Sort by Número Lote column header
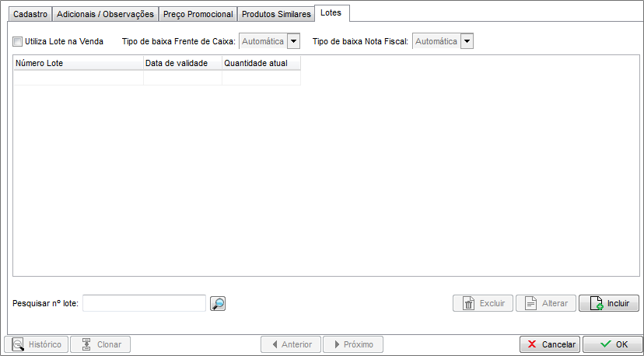The height and width of the screenshot is (356, 644). (78, 63)
